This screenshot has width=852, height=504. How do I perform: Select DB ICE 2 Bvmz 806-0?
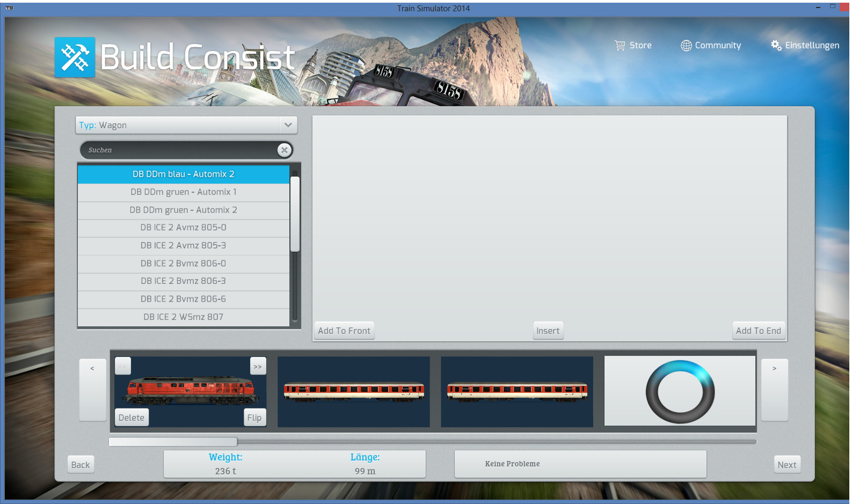point(184,264)
